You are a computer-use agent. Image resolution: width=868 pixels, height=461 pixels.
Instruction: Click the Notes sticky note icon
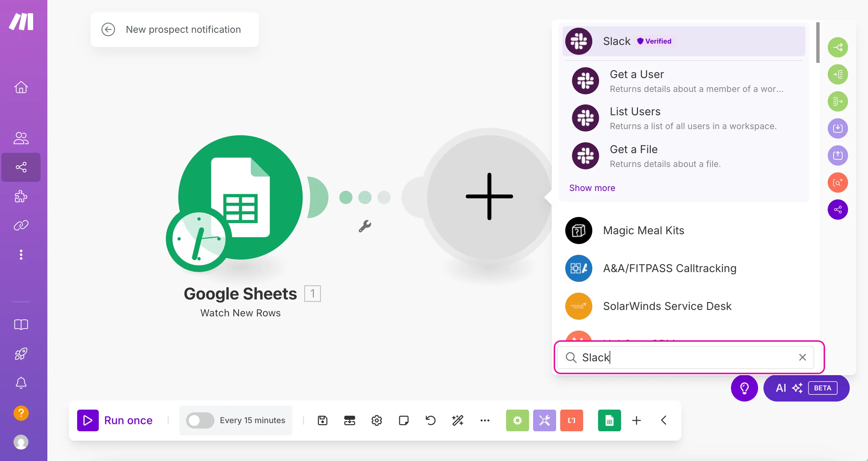pyautogui.click(x=404, y=420)
